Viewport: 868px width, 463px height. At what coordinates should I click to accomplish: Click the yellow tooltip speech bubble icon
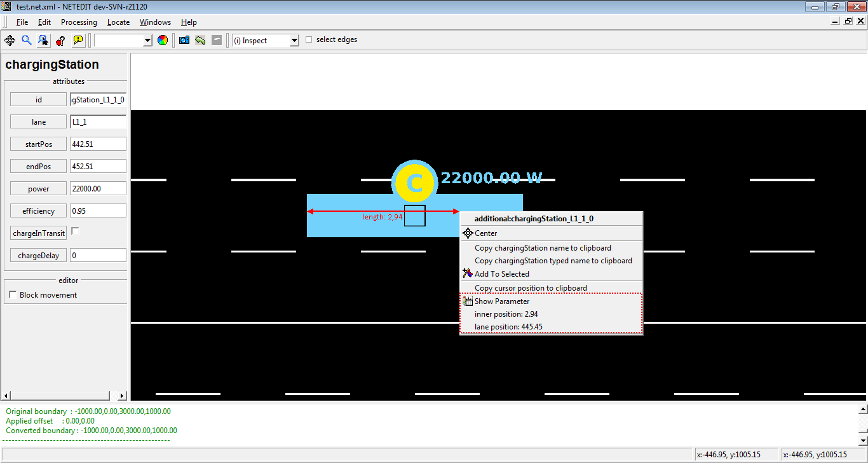[78, 40]
